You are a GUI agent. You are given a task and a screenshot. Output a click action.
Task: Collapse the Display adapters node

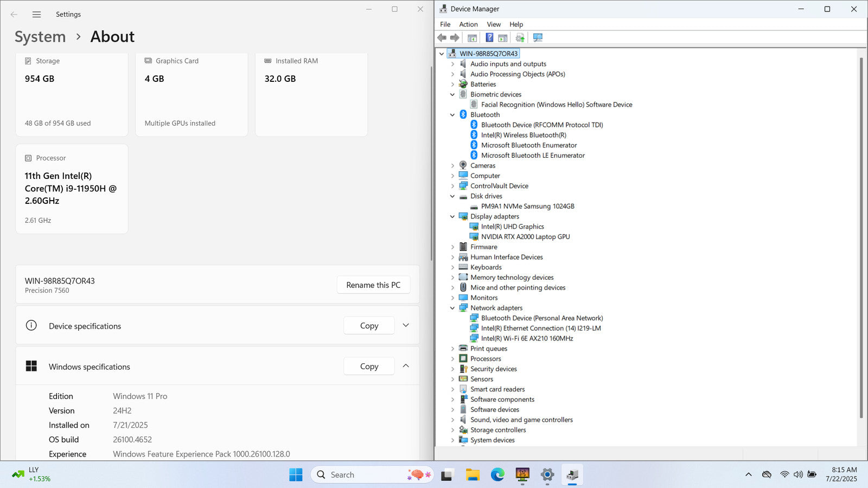452,216
